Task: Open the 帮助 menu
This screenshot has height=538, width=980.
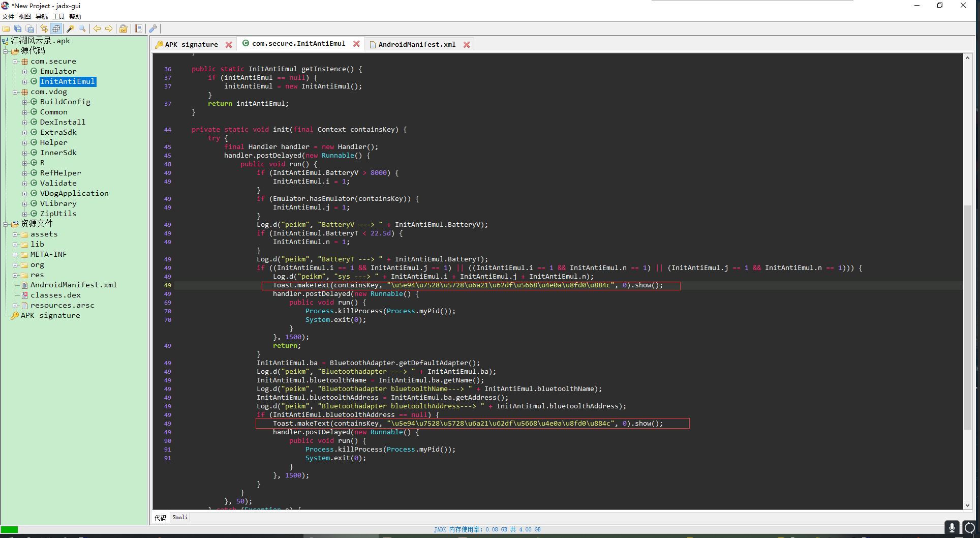Action: coord(75,17)
